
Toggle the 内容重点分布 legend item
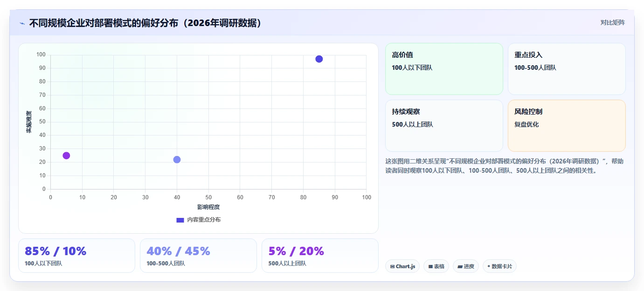coord(198,220)
